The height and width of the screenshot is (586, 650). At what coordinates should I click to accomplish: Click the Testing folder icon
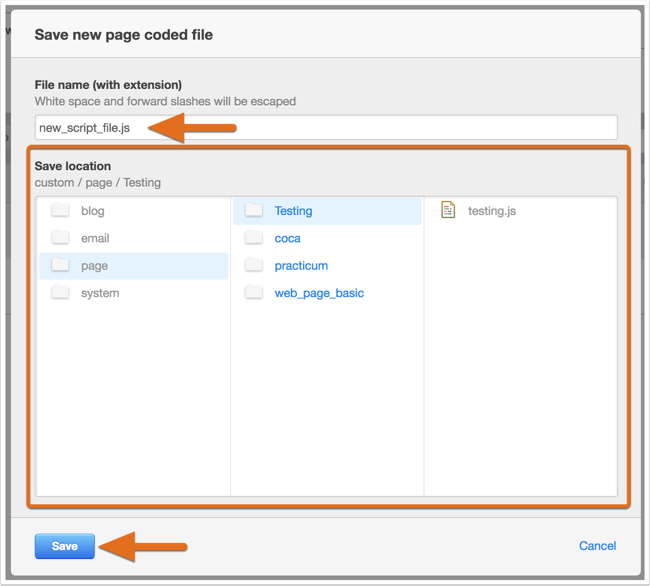254,211
